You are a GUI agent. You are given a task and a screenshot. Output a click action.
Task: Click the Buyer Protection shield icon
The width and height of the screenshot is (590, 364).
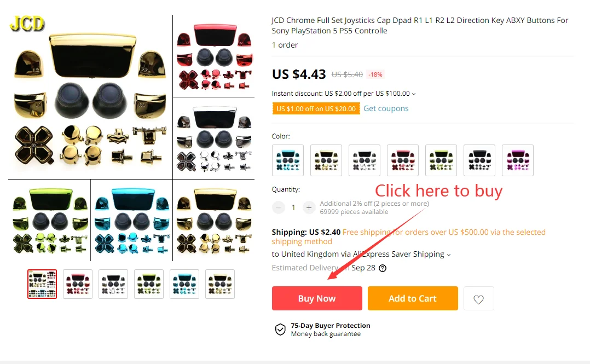click(280, 330)
